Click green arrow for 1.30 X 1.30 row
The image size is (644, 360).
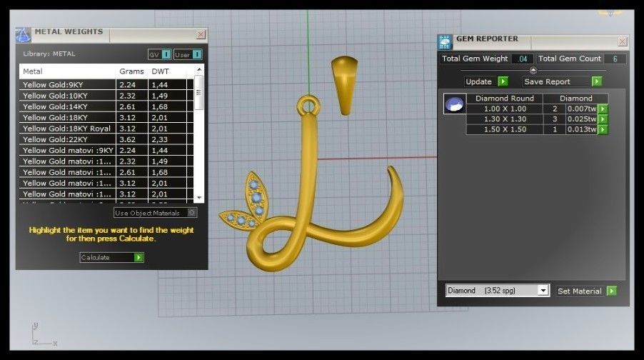[x=603, y=119]
